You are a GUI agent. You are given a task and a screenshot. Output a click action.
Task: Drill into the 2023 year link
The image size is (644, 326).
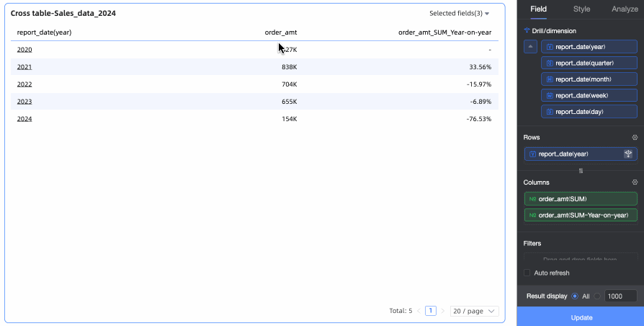click(24, 102)
